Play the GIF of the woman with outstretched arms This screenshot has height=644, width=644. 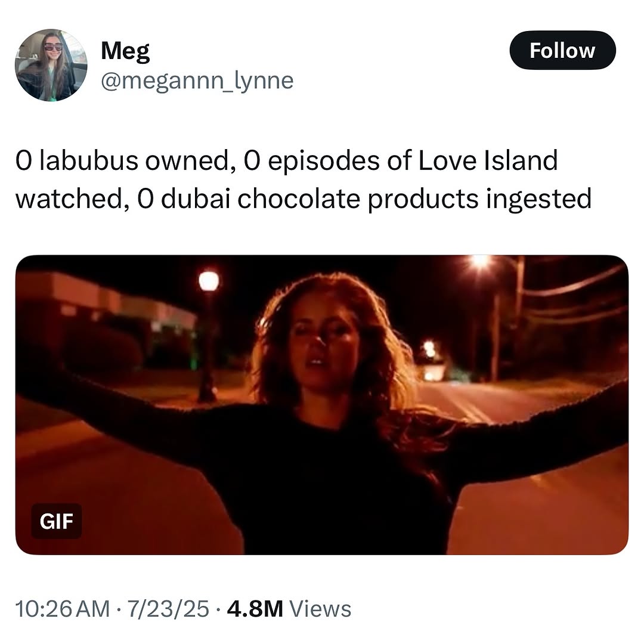click(321, 404)
